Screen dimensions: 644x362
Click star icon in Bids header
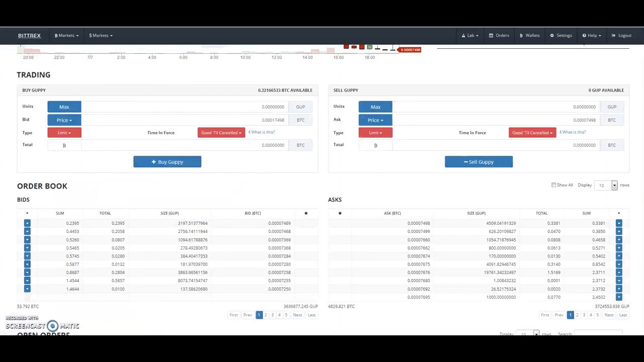[x=306, y=213]
